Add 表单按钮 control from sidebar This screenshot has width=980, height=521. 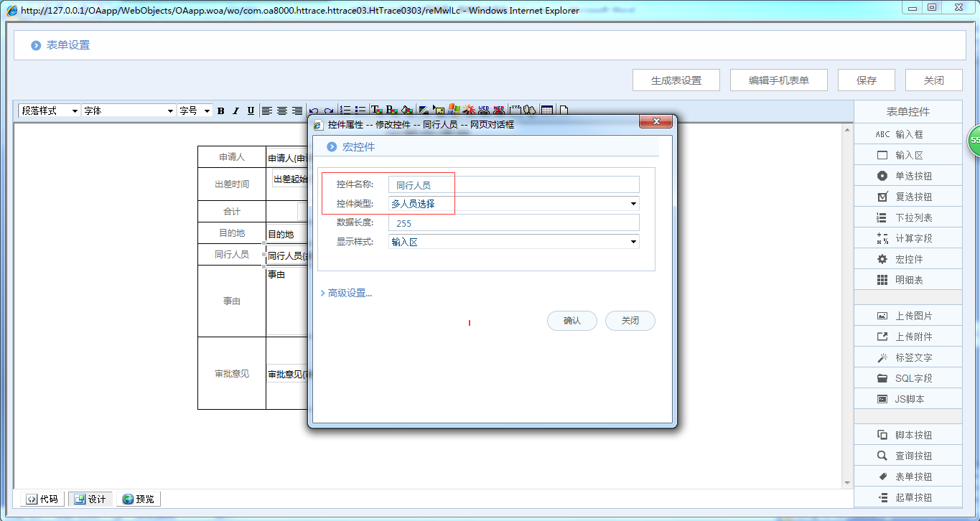(x=907, y=477)
